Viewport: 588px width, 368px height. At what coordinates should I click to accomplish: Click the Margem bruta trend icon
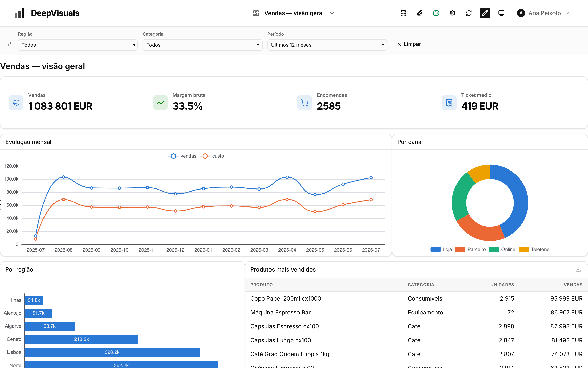click(160, 103)
